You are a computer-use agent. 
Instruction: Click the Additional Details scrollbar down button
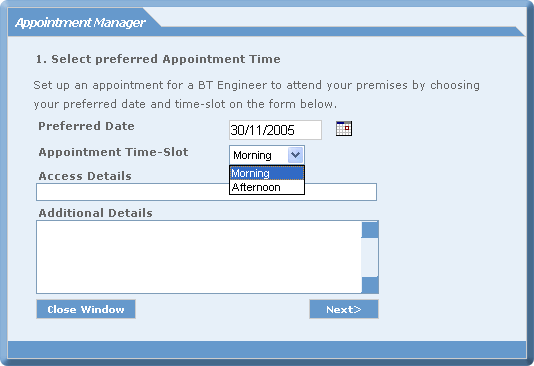tap(370, 285)
